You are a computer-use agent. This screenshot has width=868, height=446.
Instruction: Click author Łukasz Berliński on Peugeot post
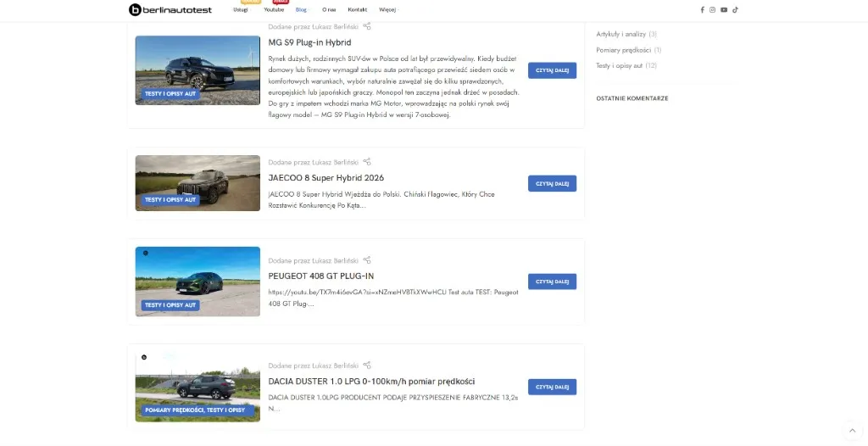point(335,260)
